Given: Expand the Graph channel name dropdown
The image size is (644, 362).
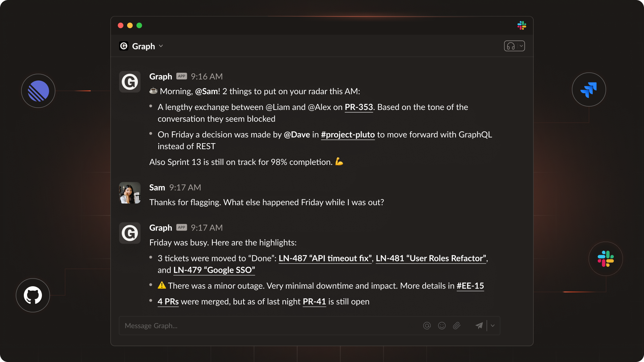Looking at the screenshot, I should 161,46.
